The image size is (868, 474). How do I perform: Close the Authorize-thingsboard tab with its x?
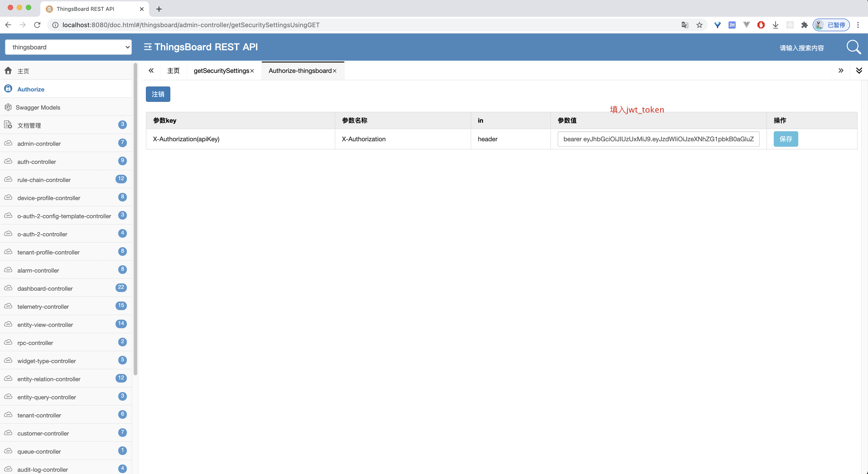click(335, 71)
